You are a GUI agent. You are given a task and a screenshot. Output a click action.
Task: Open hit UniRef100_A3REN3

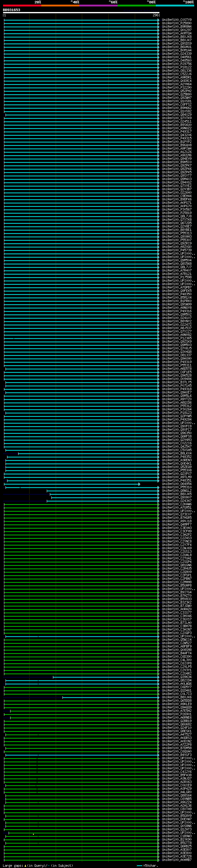[x=177, y=460]
